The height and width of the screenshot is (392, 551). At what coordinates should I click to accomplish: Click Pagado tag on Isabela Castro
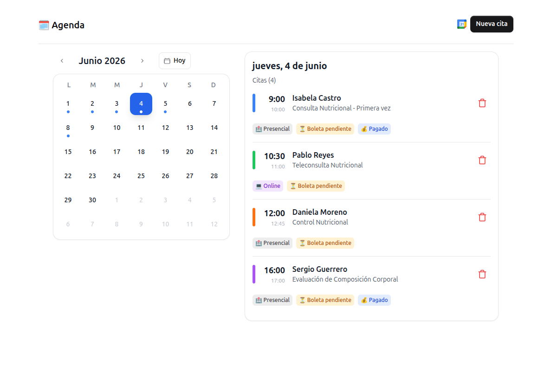(374, 129)
